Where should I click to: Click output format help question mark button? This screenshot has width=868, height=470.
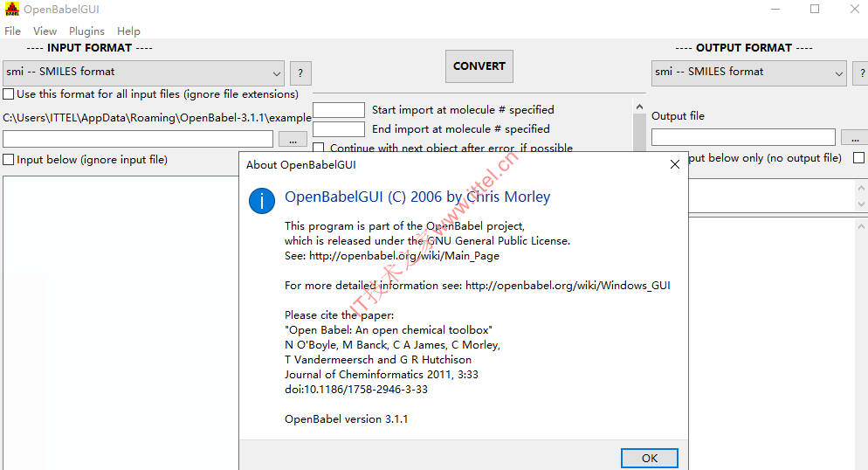861,73
